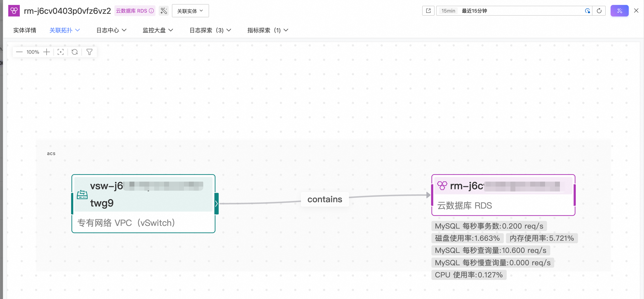Expand the 关联实体 dropdown

[190, 11]
